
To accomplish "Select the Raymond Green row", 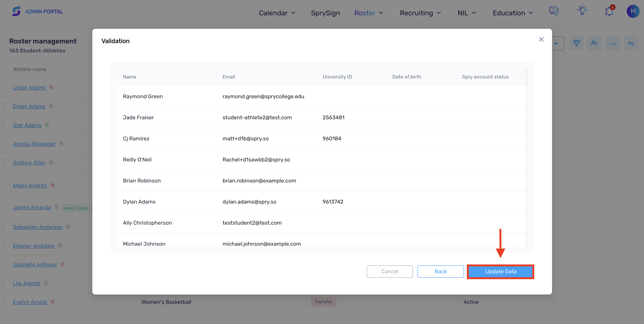I will click(322, 97).
